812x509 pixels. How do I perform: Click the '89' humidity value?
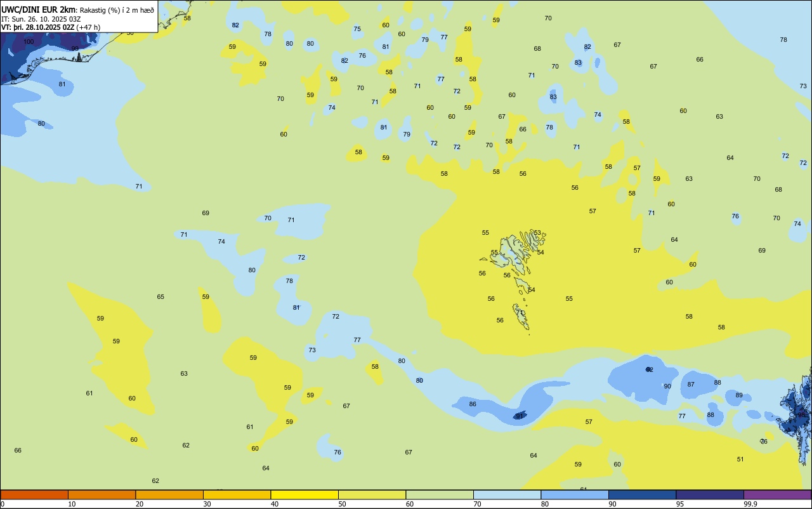[739, 395]
